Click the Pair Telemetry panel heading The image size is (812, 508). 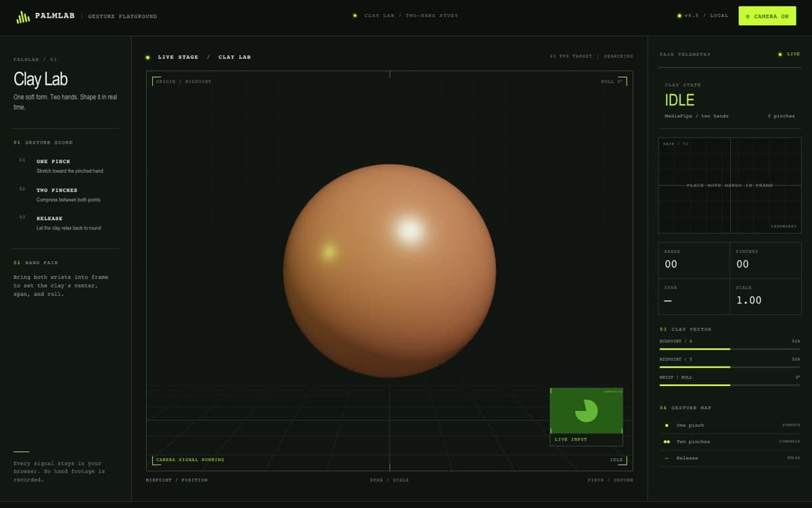[685, 54]
